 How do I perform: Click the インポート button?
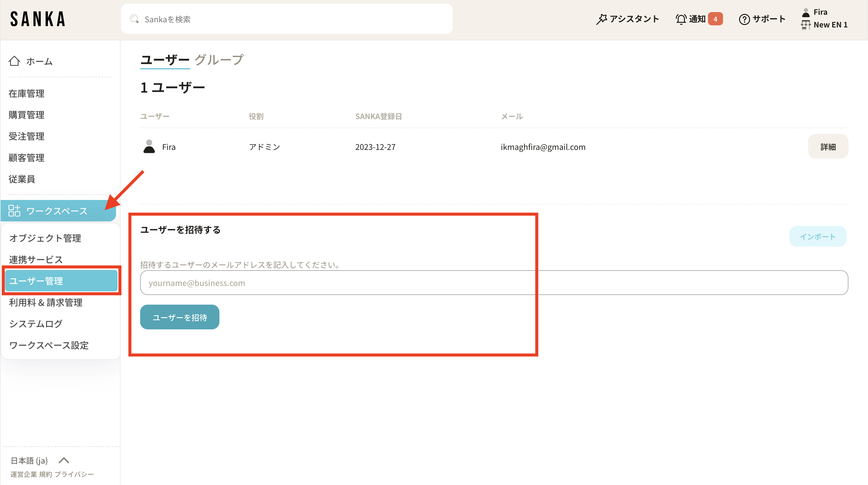pos(817,236)
